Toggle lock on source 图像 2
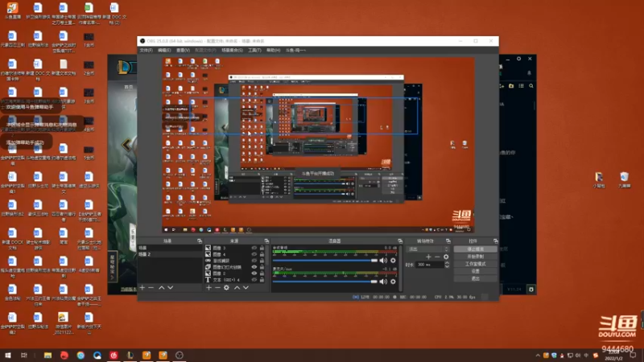 coord(262,274)
